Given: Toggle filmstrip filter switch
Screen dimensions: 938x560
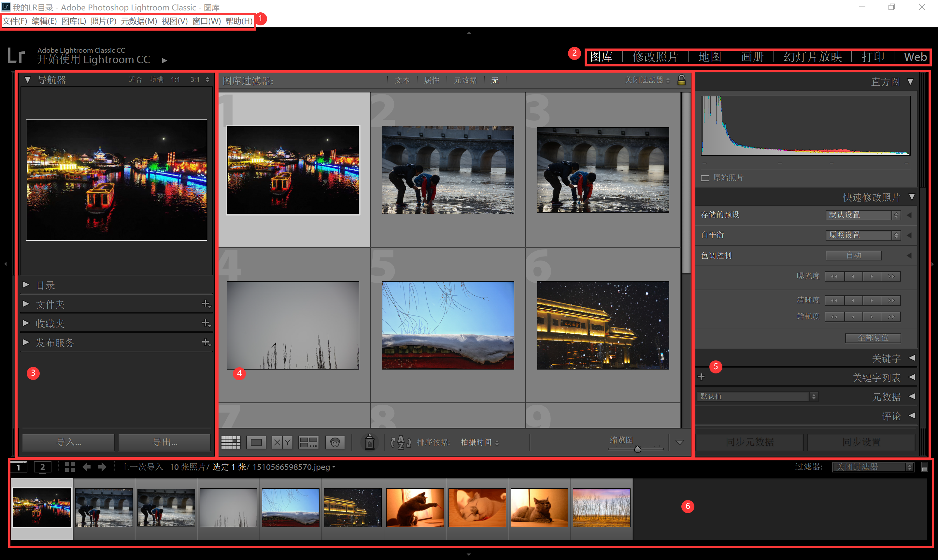Looking at the screenshot, I should coord(924,467).
